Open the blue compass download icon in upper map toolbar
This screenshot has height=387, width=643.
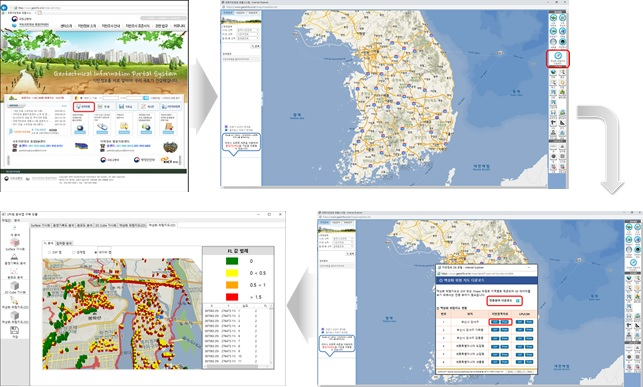point(558,56)
